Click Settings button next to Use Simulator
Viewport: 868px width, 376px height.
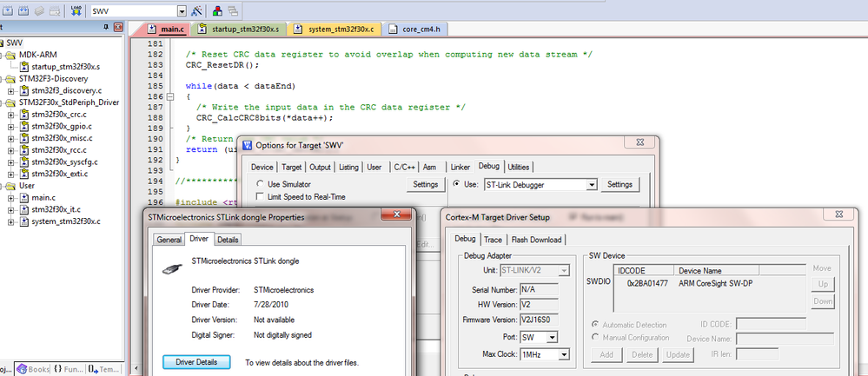426,184
